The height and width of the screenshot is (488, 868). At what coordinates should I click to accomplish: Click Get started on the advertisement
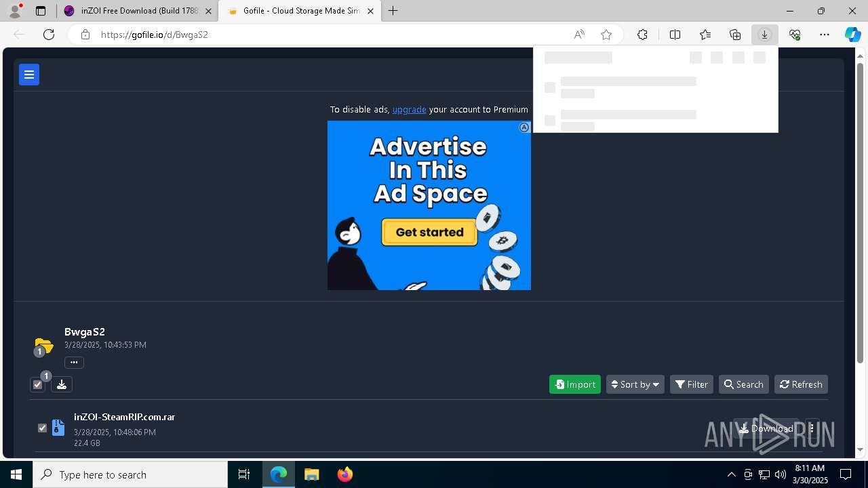[x=429, y=232]
